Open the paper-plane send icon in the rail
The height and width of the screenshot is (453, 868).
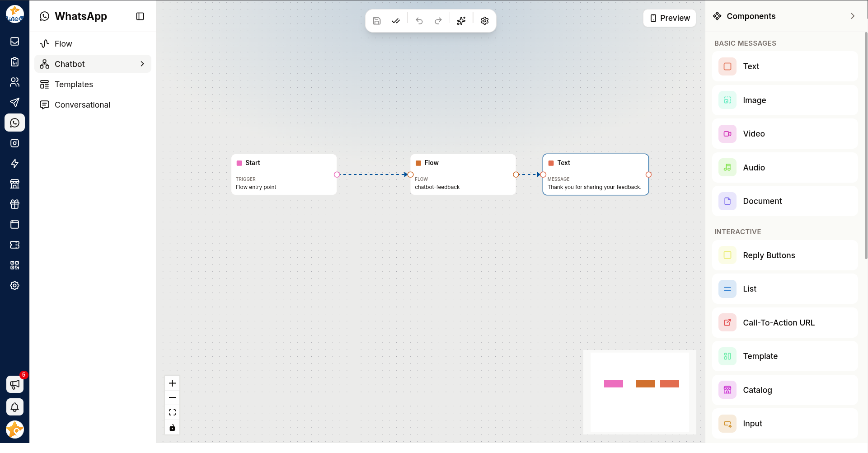pyautogui.click(x=15, y=103)
